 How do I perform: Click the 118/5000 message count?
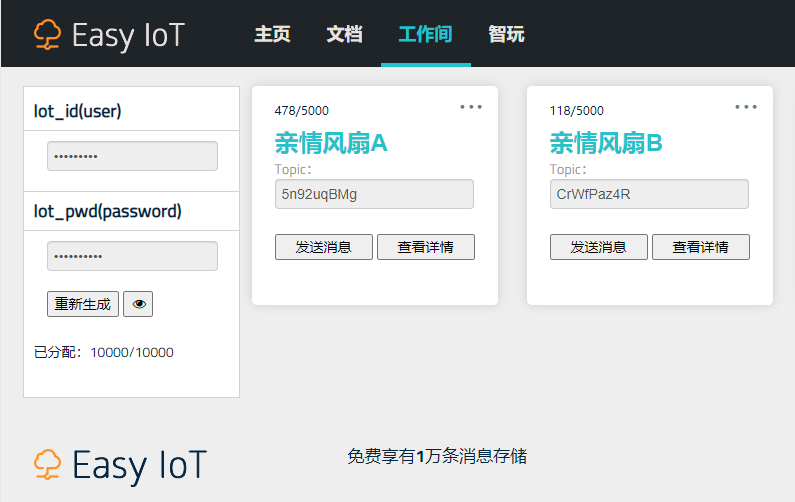[577, 111]
